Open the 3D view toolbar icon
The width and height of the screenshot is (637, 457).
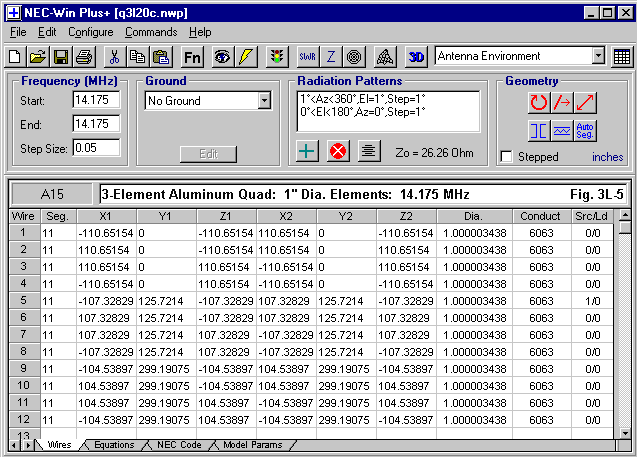[417, 56]
